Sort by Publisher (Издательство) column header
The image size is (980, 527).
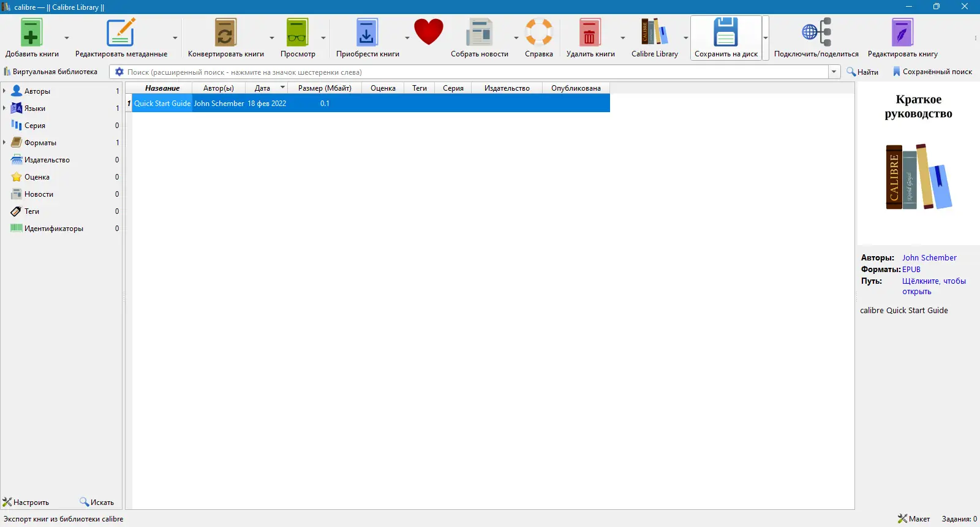[x=507, y=88]
